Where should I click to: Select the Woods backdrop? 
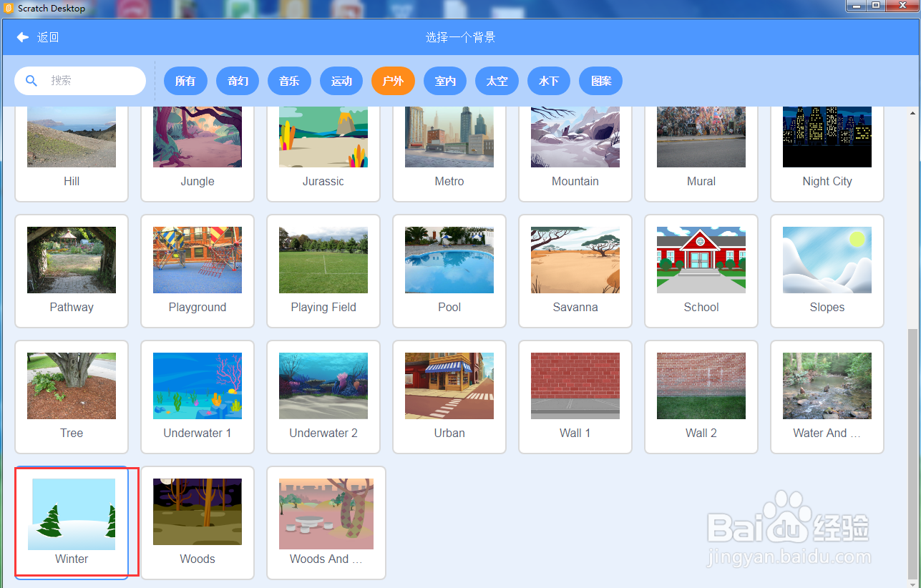pyautogui.click(x=198, y=523)
